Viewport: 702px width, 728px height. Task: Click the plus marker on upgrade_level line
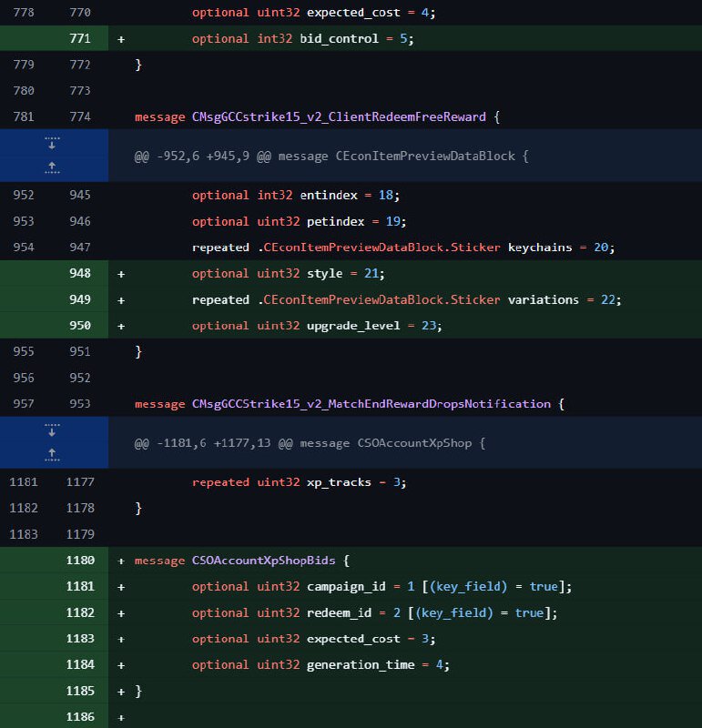pyautogui.click(x=121, y=326)
